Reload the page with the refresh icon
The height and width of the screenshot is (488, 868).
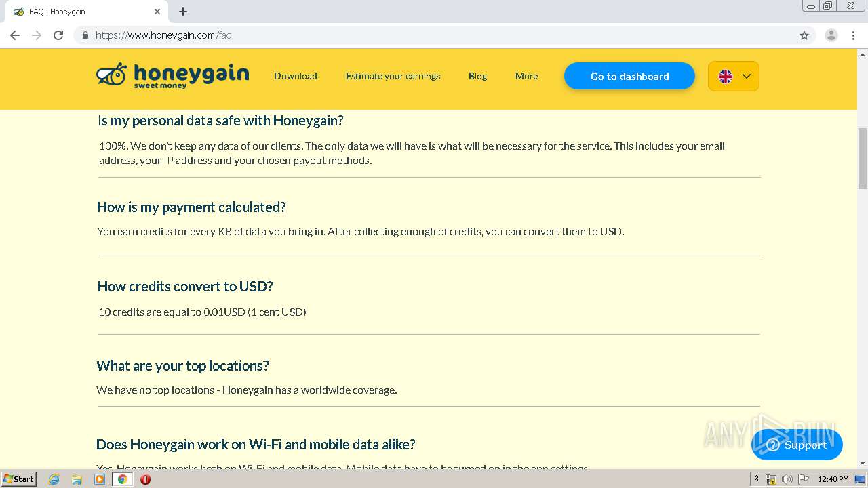[58, 35]
